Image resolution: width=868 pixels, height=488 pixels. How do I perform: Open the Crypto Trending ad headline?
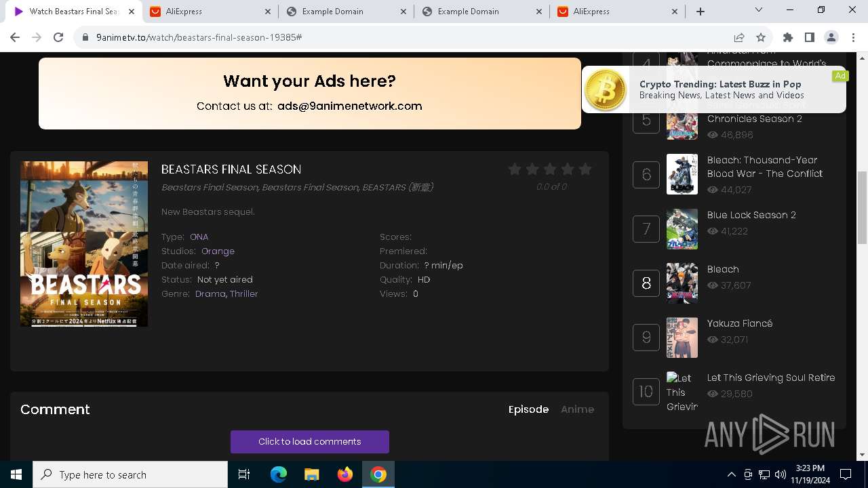(x=720, y=84)
